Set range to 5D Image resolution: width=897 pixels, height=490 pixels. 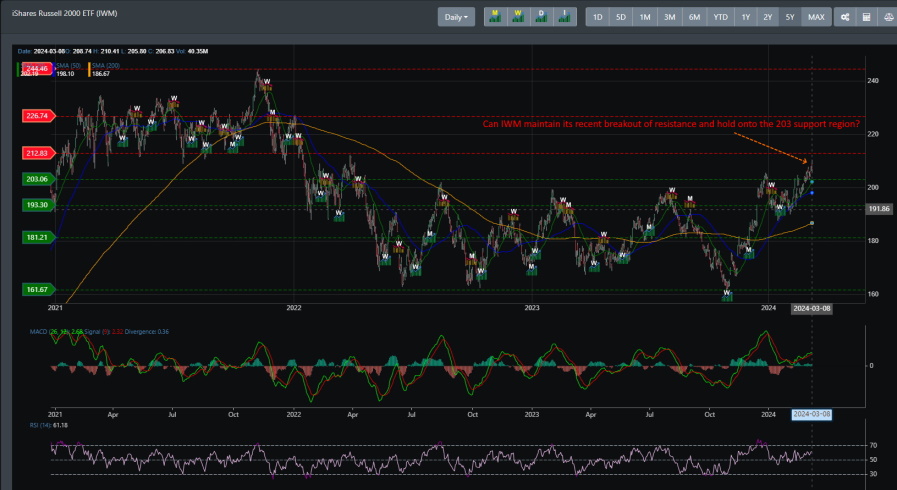pyautogui.click(x=621, y=17)
